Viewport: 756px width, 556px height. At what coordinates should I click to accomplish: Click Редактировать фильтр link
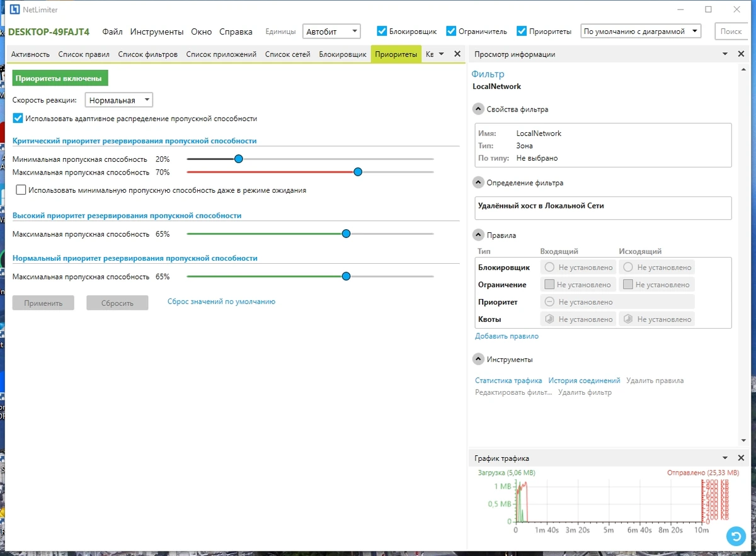pyautogui.click(x=513, y=392)
